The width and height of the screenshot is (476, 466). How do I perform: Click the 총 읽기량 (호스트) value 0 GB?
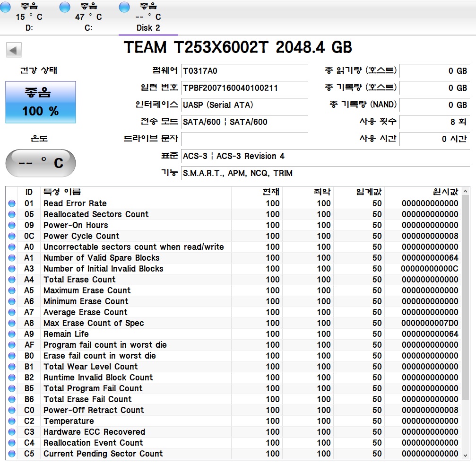[x=434, y=71]
